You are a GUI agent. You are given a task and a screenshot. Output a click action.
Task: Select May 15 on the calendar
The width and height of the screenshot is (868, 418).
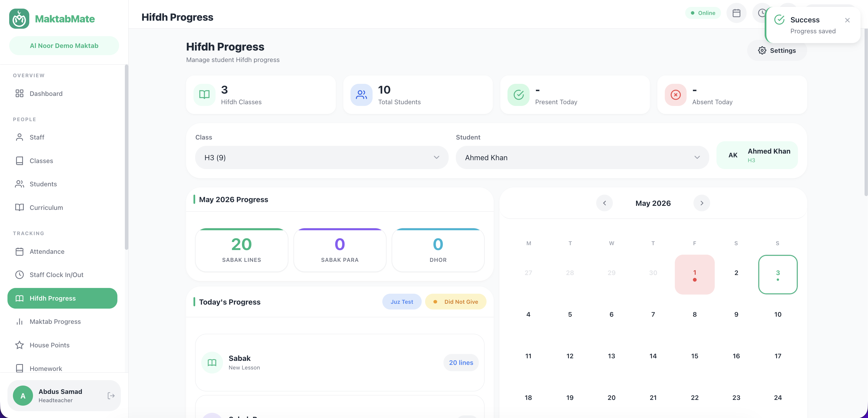694,356
